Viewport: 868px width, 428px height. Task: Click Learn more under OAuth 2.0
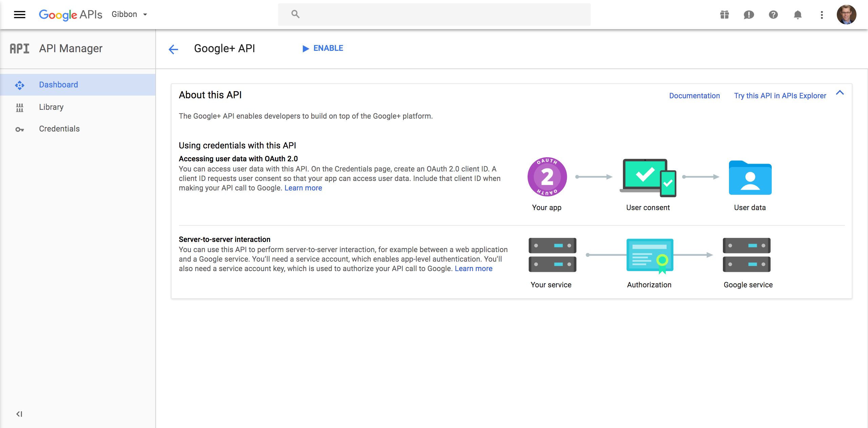303,188
